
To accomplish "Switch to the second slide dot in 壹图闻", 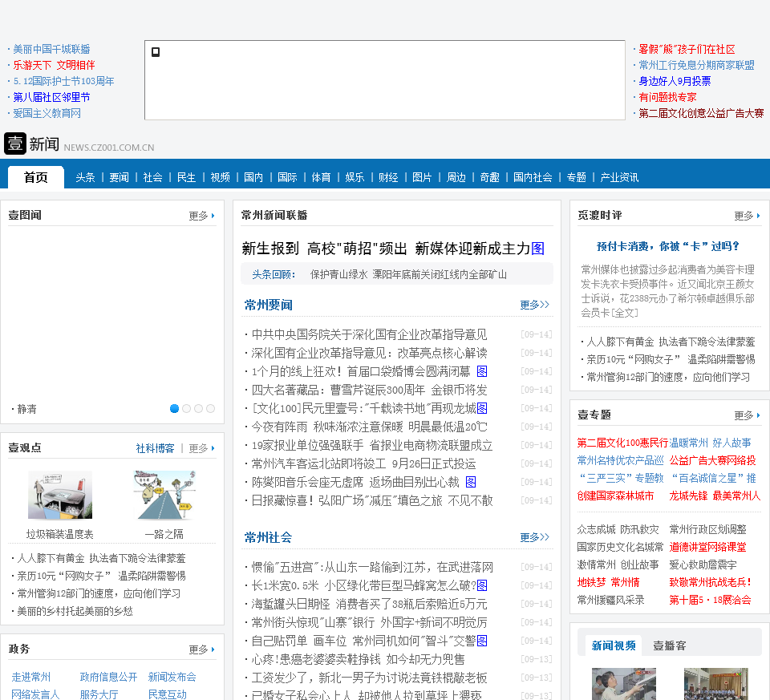I will tap(187, 408).
